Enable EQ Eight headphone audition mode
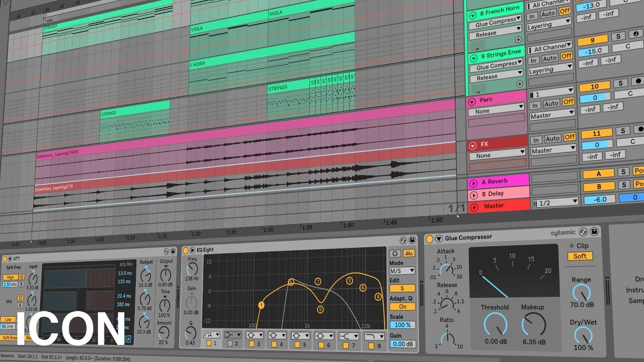 pyautogui.click(x=395, y=253)
